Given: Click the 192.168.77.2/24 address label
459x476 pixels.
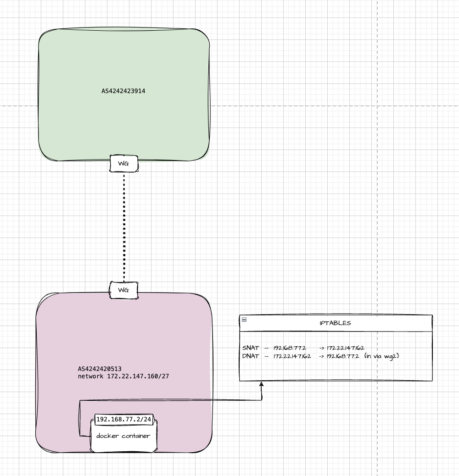Looking at the screenshot, I should pos(125,419).
